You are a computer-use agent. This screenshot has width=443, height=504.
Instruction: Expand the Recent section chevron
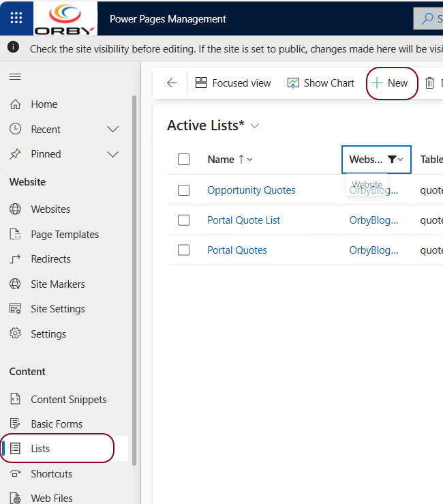coord(112,129)
